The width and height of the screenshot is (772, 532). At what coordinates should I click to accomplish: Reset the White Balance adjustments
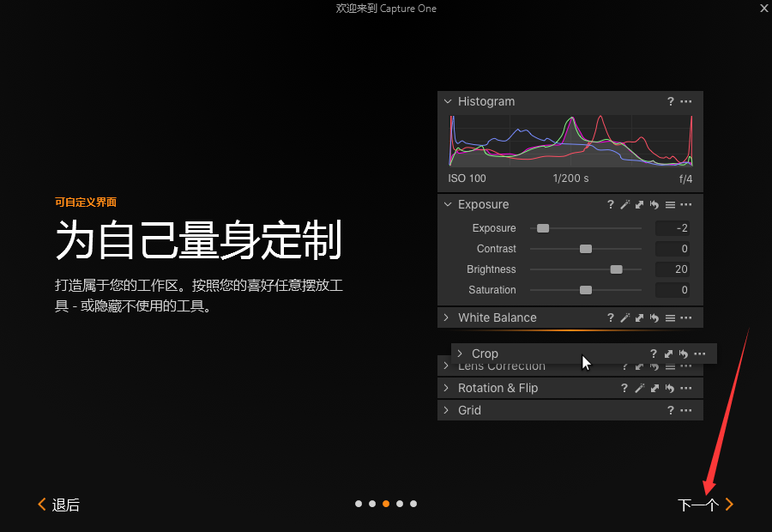[x=654, y=317]
